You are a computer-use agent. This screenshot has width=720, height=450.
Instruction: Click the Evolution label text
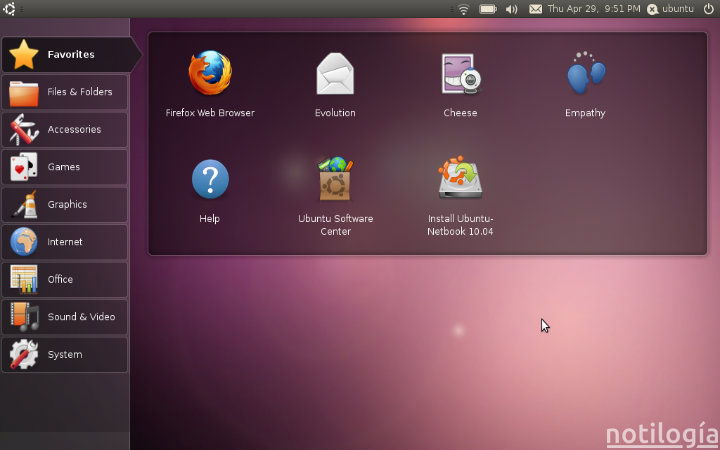[335, 113]
